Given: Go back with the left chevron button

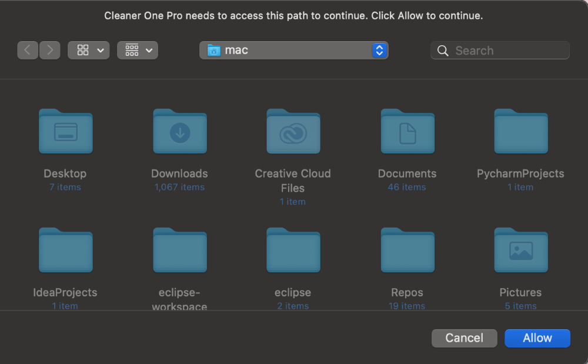Looking at the screenshot, I should 28,50.
